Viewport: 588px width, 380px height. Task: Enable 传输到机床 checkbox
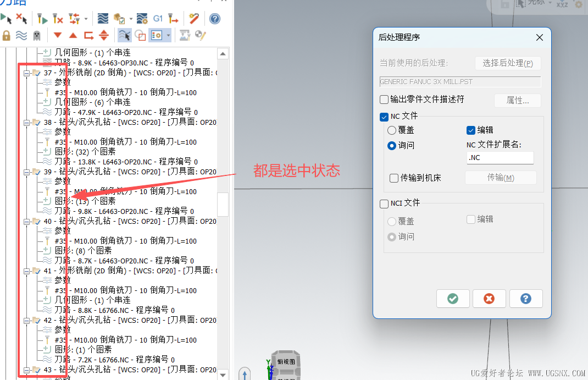394,178
